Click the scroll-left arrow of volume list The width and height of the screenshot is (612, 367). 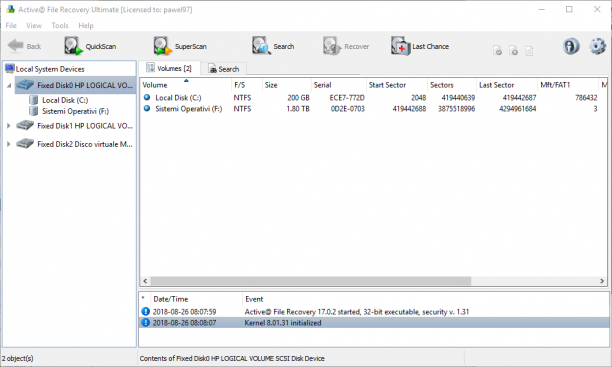pyautogui.click(x=145, y=281)
